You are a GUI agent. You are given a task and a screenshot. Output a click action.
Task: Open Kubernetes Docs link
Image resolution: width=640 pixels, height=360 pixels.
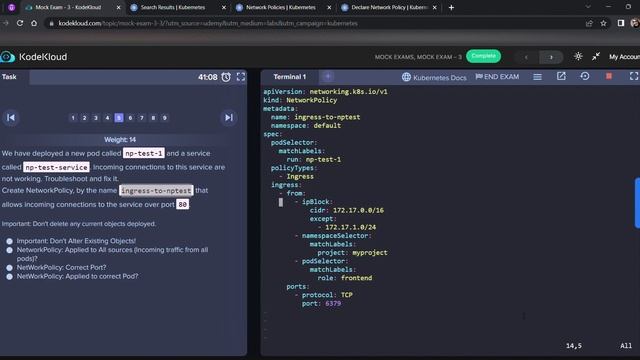[434, 77]
